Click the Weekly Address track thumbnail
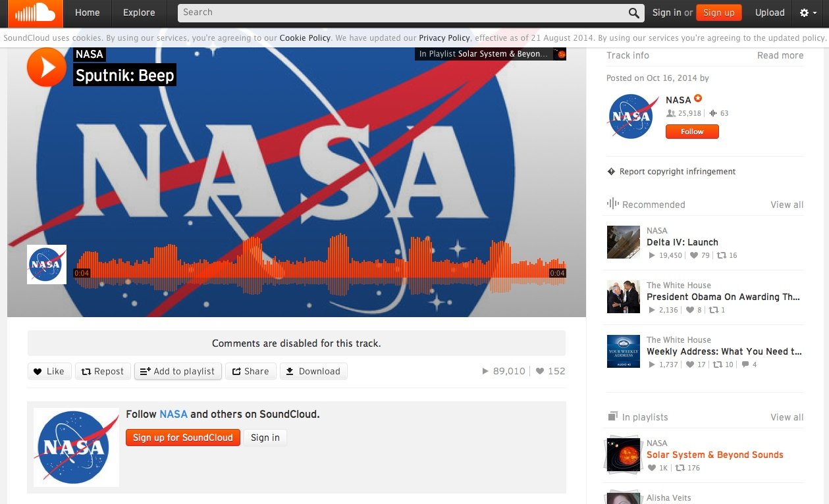Screen dimensions: 829x504 (623, 351)
